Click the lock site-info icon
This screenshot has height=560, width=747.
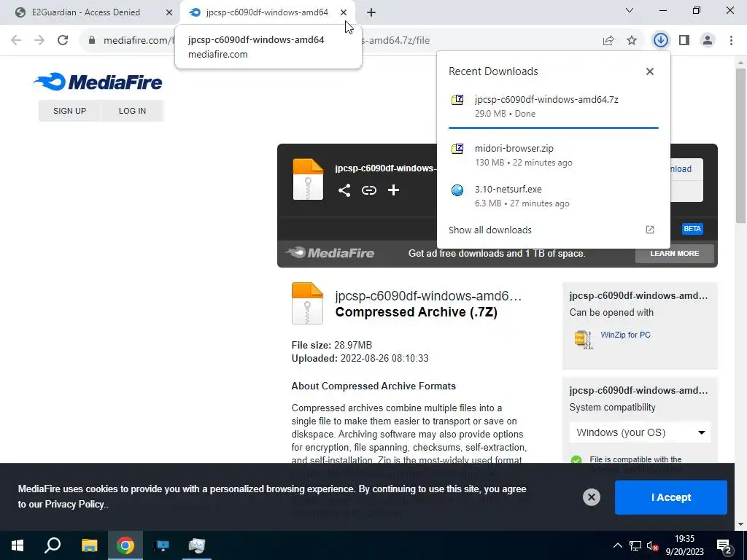(92, 40)
